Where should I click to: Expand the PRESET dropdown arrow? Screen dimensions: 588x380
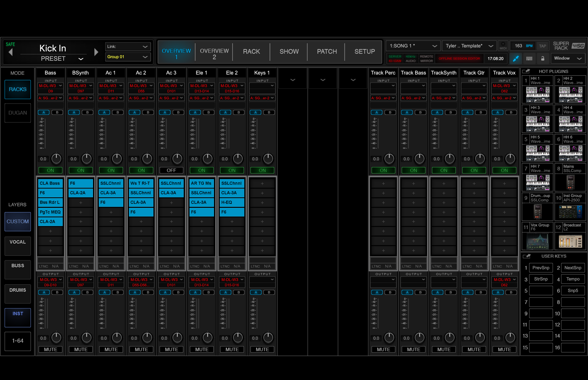tap(81, 59)
